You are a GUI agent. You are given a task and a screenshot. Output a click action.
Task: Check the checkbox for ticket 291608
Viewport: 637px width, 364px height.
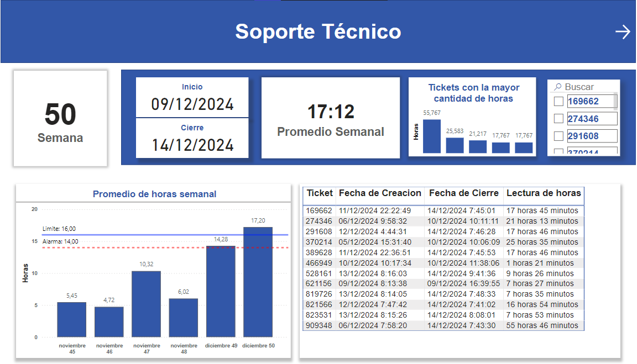pos(560,135)
